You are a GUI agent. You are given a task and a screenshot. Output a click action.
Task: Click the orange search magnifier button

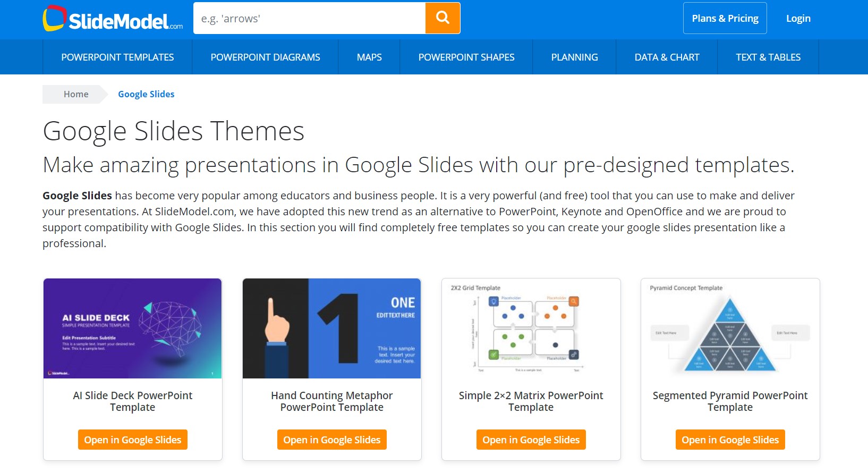click(x=442, y=18)
